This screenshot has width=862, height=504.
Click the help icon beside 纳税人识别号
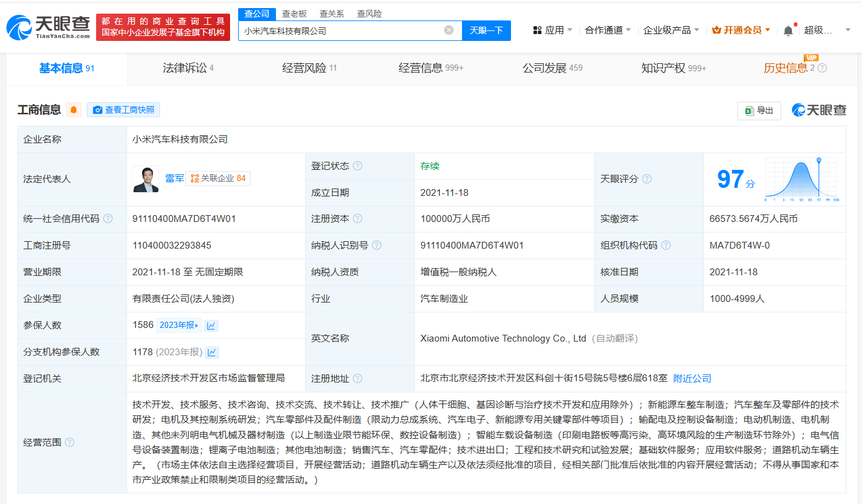click(x=376, y=245)
